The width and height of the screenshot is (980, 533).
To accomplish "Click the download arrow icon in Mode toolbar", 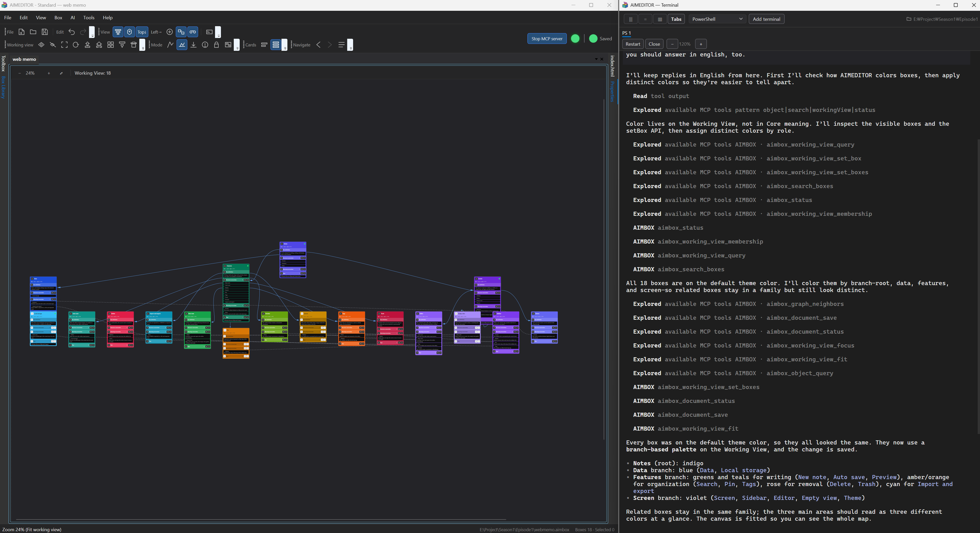I will (x=194, y=45).
